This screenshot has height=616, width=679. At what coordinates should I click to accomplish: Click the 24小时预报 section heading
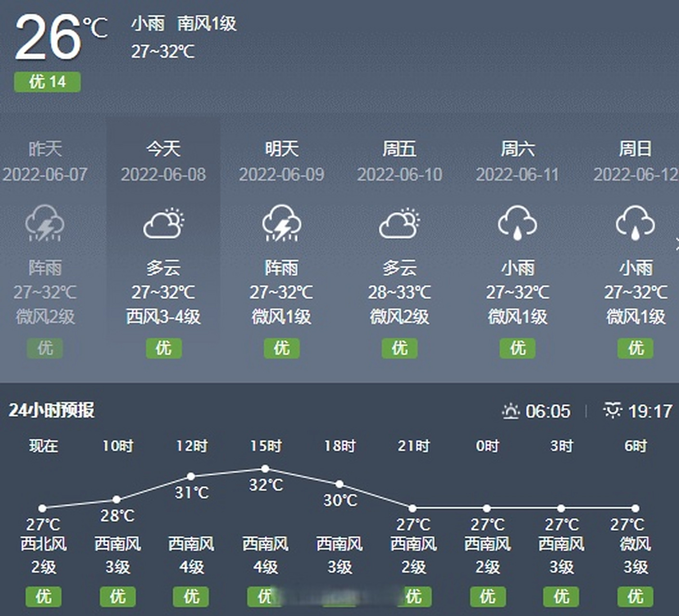pos(52,411)
